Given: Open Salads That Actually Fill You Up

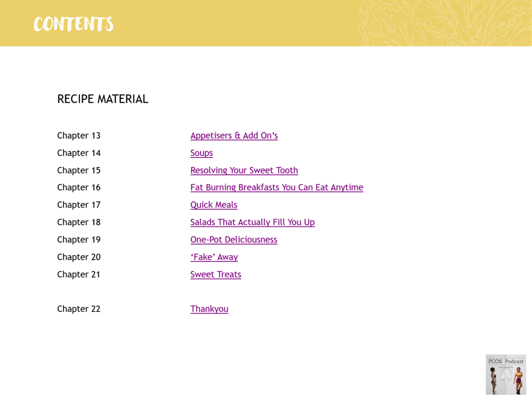Looking at the screenshot, I should click(x=253, y=222).
